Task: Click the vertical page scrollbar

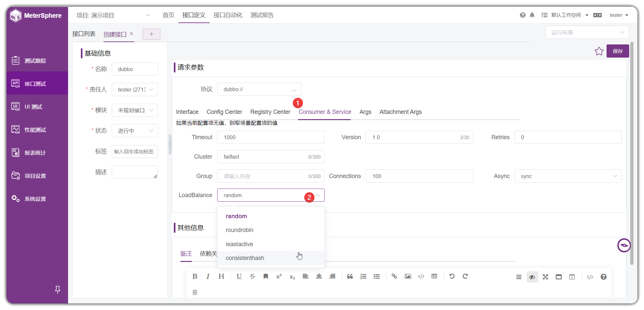Action: point(632,153)
